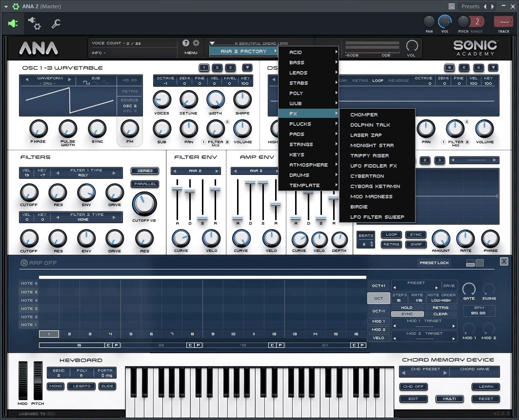The width and height of the screenshot is (519, 420).
Task: Open the channel grid icon beside Presets
Action: click(452, 6)
